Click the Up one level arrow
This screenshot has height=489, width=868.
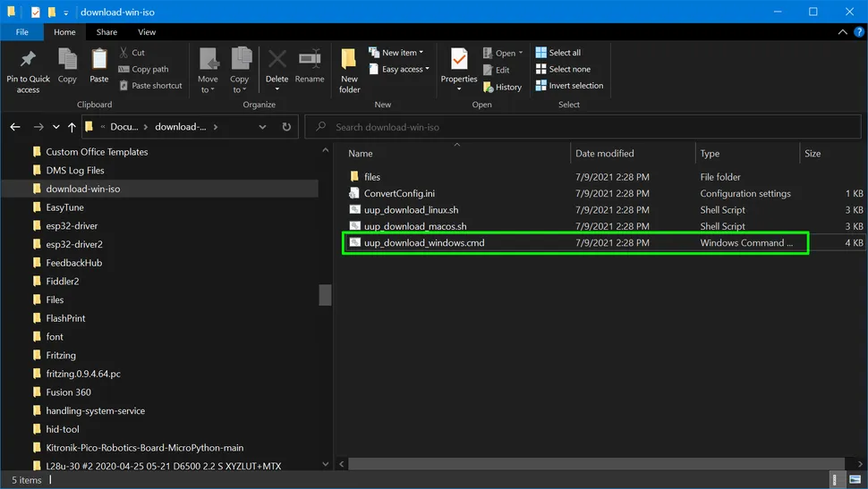point(72,127)
